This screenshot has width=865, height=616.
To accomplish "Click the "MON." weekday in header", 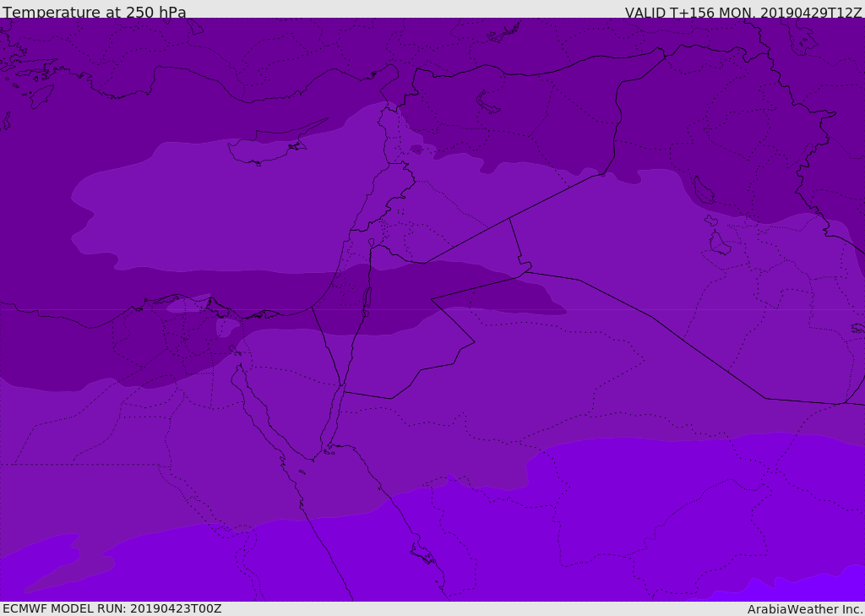I will pyautogui.click(x=734, y=13).
